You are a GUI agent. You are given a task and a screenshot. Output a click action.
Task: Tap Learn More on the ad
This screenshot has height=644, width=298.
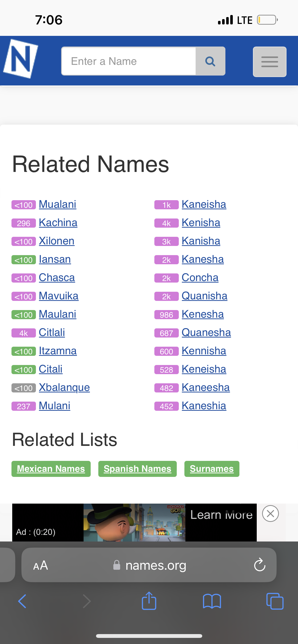click(x=221, y=515)
